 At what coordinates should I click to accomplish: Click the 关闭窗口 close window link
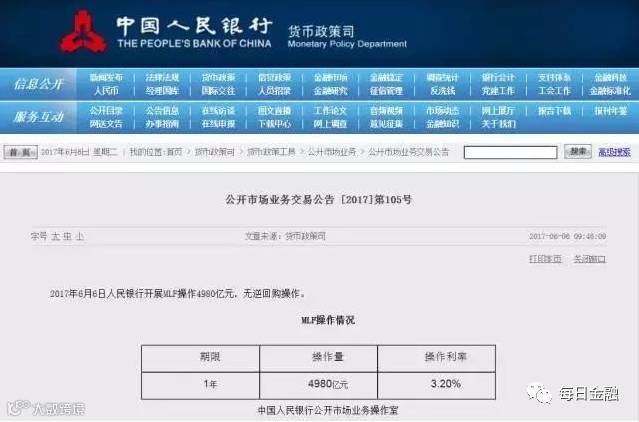[589, 259]
